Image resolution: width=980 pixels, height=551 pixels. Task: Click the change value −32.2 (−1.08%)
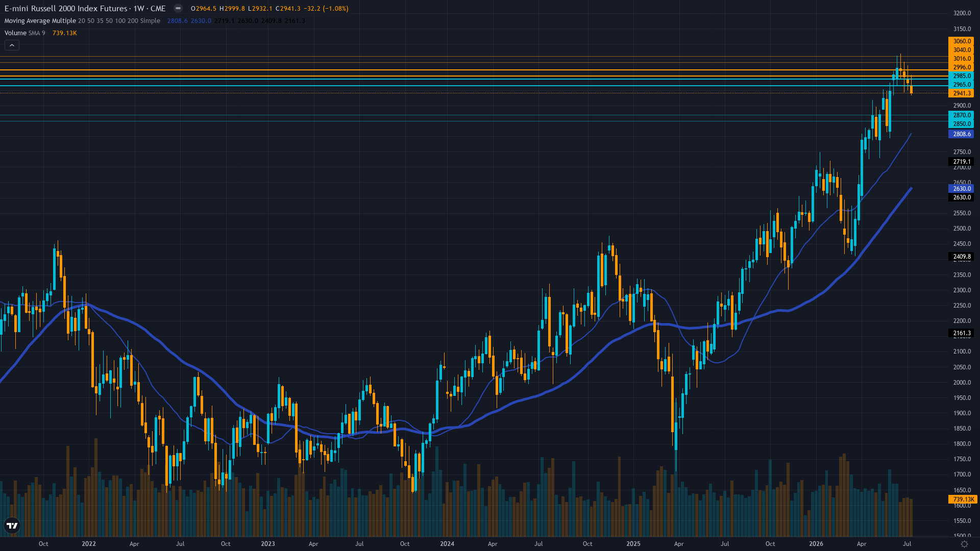(326, 9)
